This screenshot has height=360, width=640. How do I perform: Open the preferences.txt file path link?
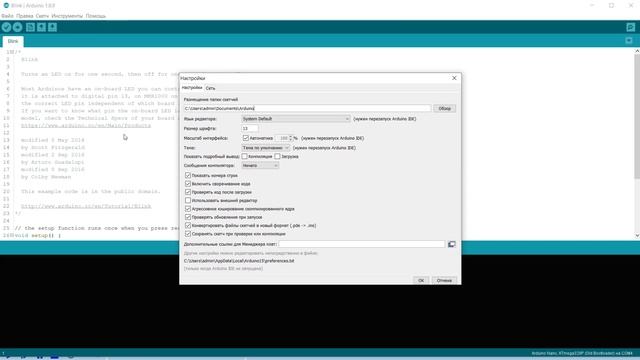tap(239, 261)
